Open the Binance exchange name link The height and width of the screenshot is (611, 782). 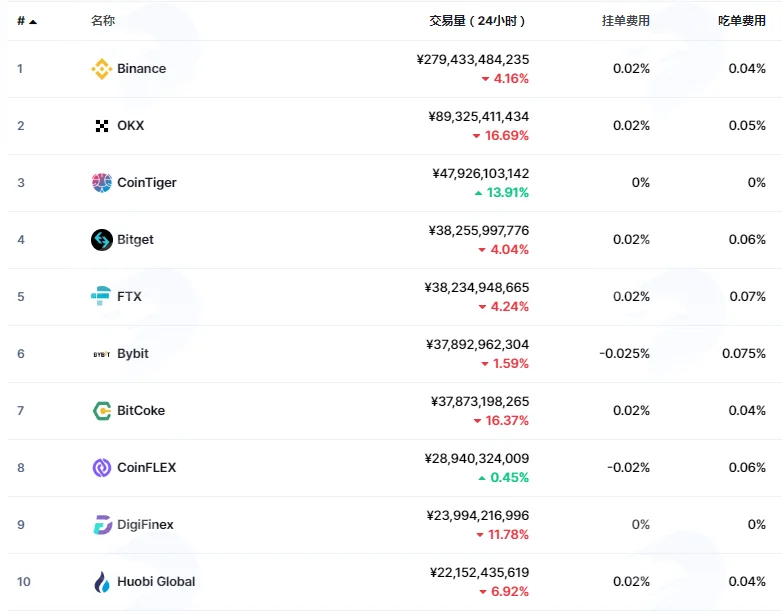click(142, 68)
